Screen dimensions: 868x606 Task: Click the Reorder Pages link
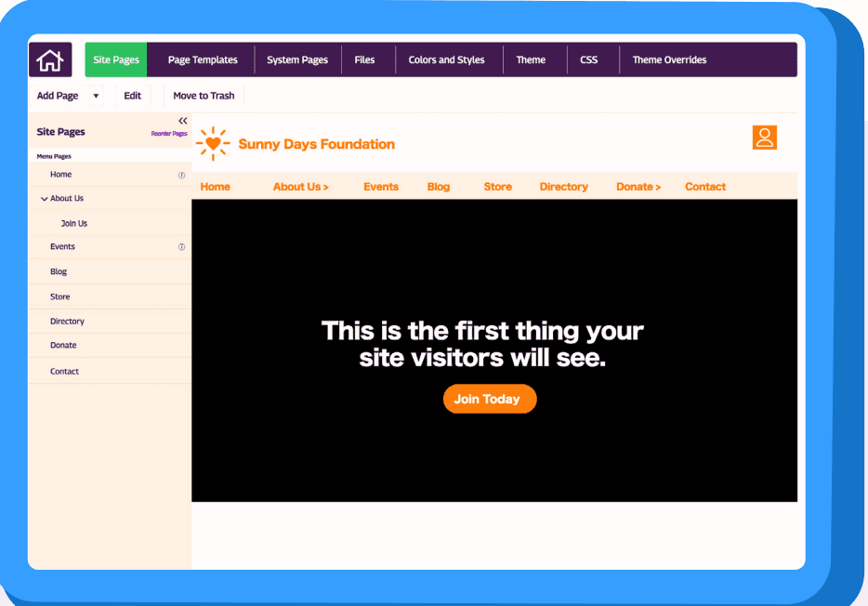tap(169, 134)
